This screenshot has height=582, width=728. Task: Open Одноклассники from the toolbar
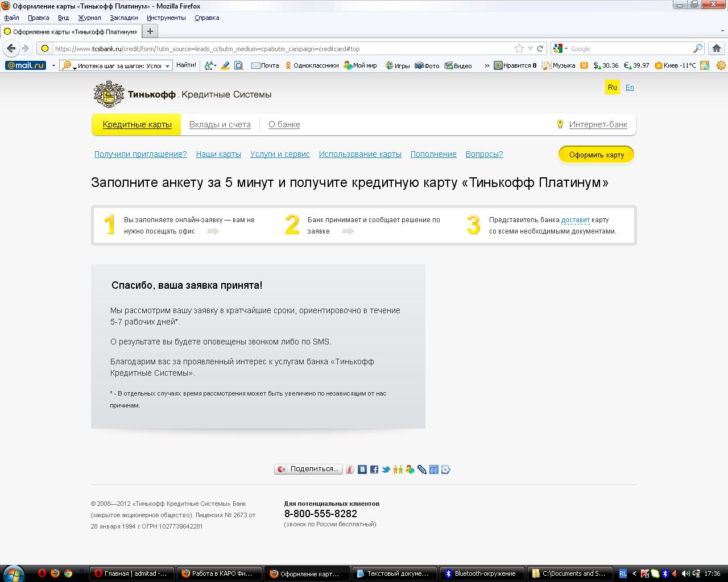(x=312, y=65)
